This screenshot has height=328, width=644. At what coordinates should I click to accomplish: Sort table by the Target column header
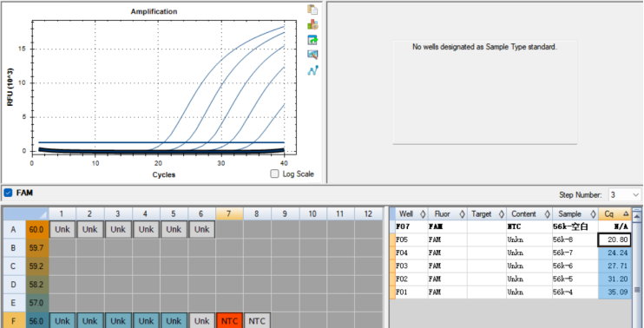pos(487,213)
